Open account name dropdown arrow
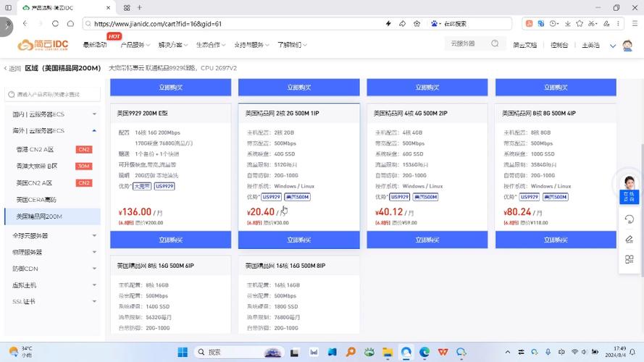 [613, 46]
